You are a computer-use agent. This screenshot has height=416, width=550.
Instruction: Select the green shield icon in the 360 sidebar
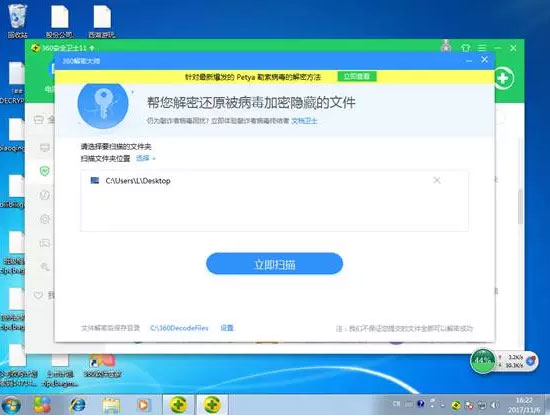coord(45,171)
